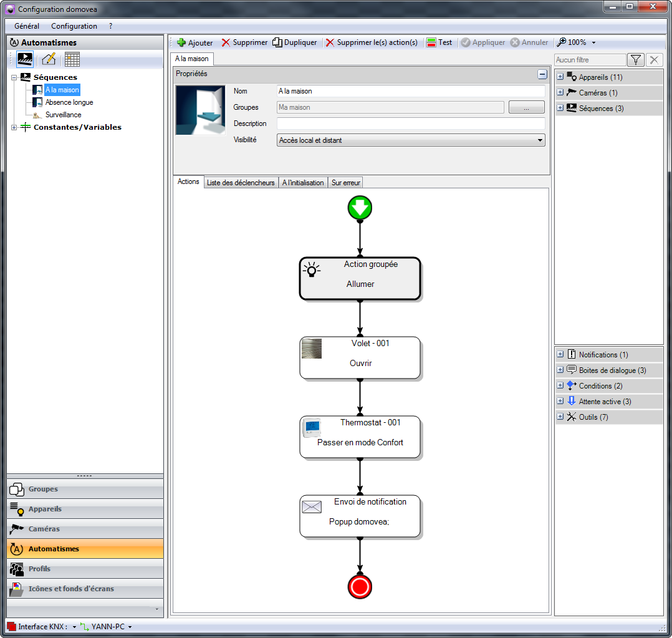The image size is (672, 638).
Task: Expand Conditions (2) list
Action: [560, 385]
